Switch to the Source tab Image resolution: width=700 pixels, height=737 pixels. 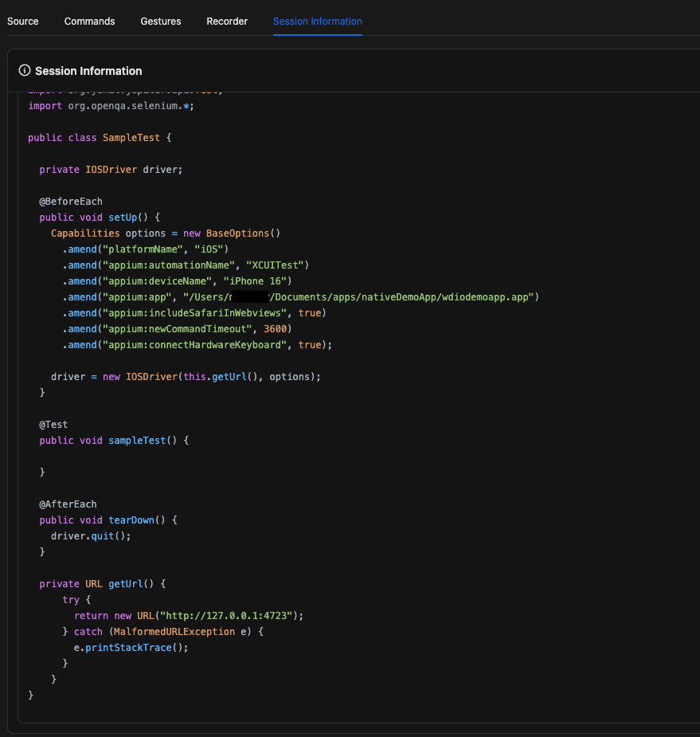pyautogui.click(x=23, y=22)
